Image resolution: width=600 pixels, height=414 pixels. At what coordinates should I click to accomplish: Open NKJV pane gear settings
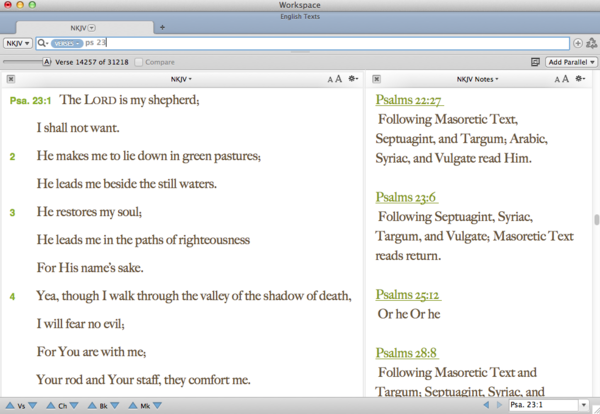353,78
